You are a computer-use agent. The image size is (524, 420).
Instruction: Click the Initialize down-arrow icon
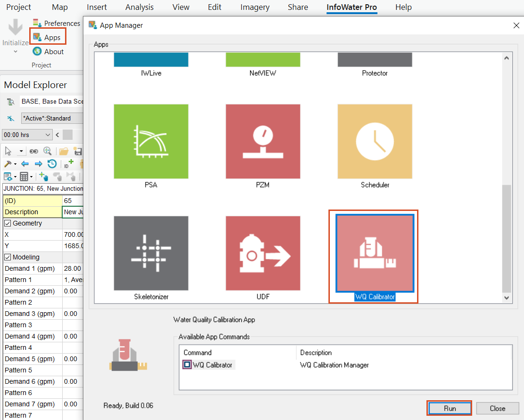click(x=15, y=27)
